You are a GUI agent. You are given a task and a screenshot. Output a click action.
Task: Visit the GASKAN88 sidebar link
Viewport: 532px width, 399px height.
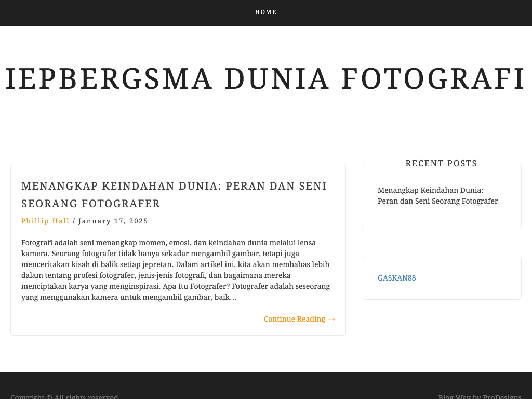(x=396, y=278)
